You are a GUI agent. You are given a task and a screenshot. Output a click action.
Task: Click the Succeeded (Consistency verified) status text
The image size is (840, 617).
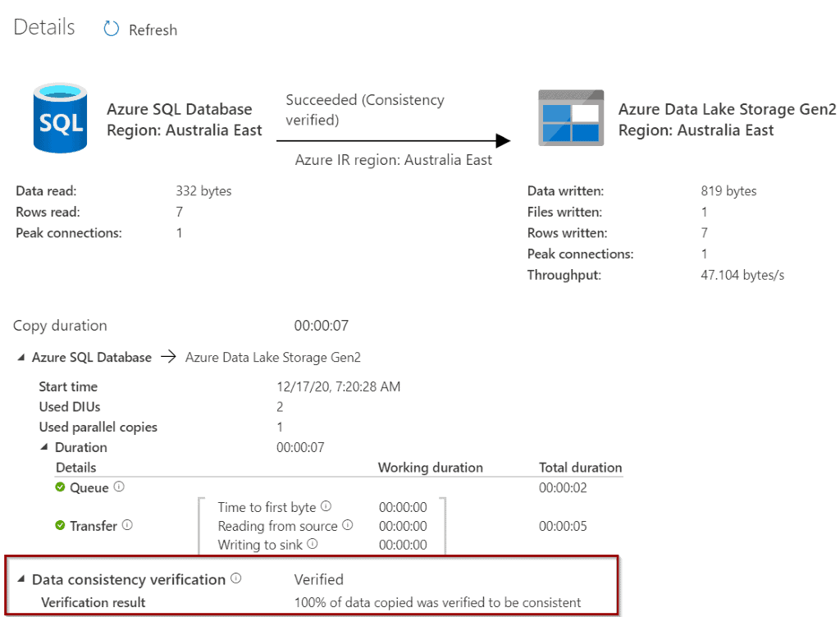pyautogui.click(x=365, y=110)
